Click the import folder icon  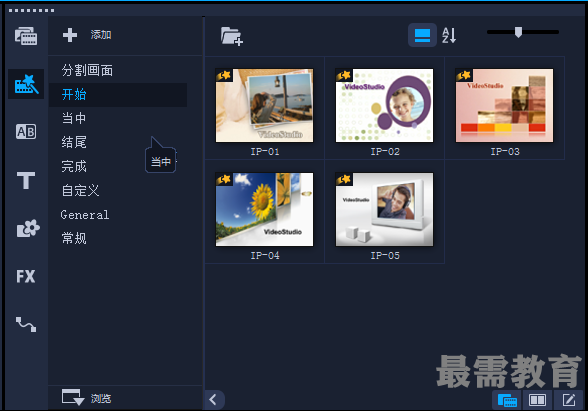click(232, 36)
